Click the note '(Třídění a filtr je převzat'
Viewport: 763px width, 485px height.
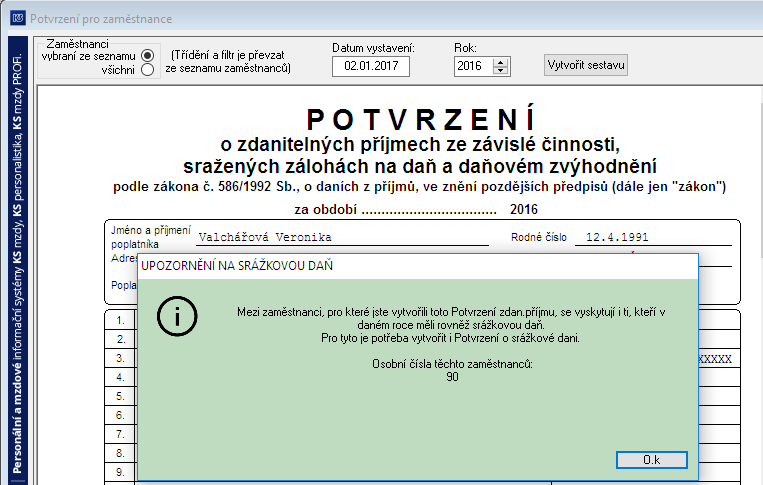coord(228,55)
